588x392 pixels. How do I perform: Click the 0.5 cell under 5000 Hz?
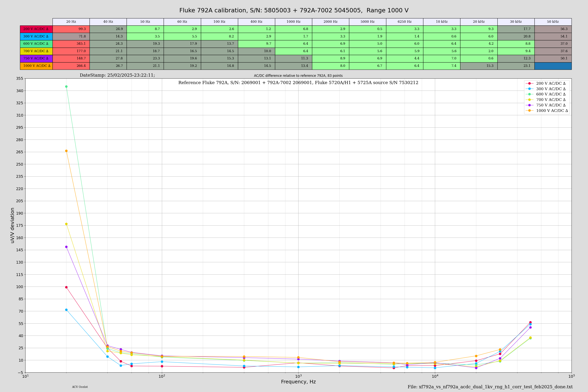[x=367, y=29]
